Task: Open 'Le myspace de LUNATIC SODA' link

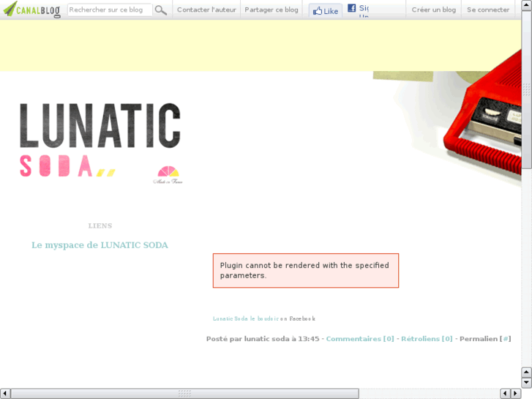Action: click(100, 245)
